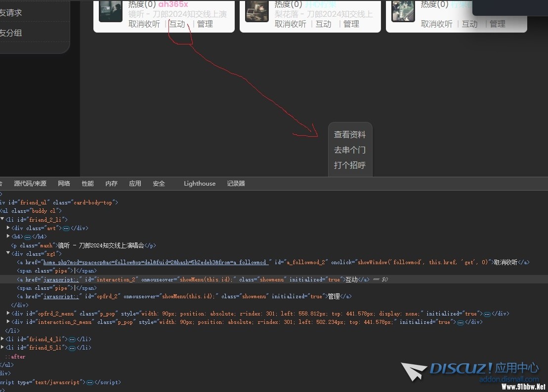Open the 性能 (Performance) DevTools tab
Screen dimensions: 548x392
coord(87,184)
